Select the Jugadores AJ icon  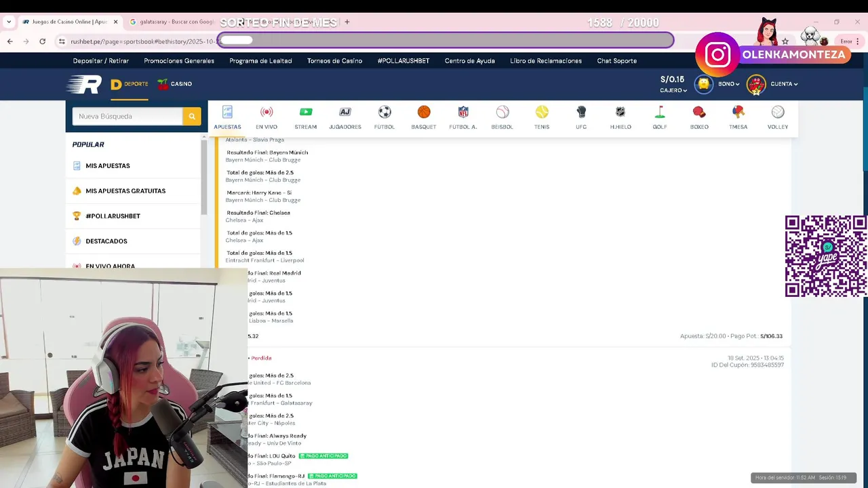tap(345, 112)
